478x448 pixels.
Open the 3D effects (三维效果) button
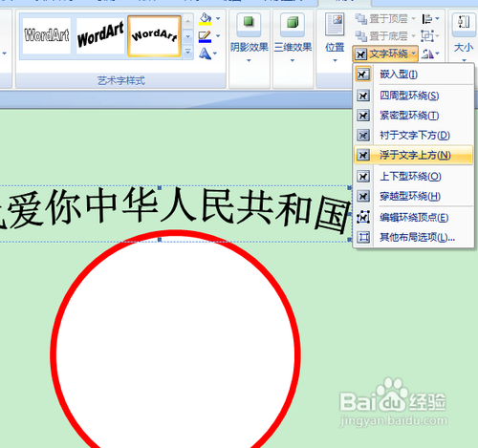coord(293,37)
